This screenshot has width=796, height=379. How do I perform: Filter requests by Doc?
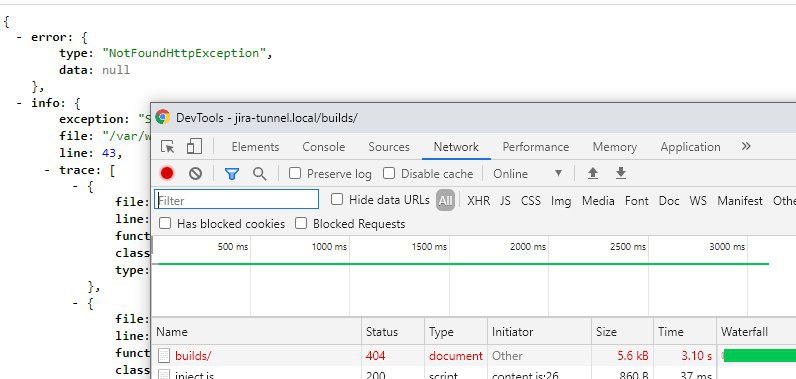point(669,200)
